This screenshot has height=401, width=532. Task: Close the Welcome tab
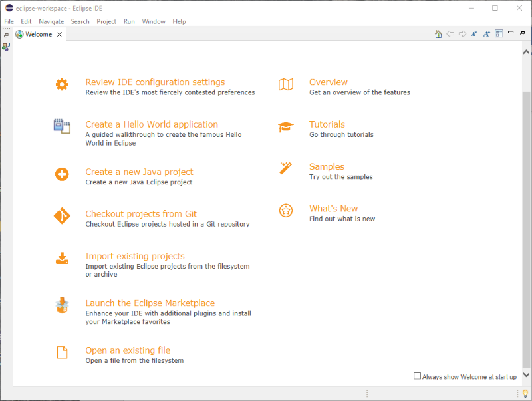tap(59, 35)
